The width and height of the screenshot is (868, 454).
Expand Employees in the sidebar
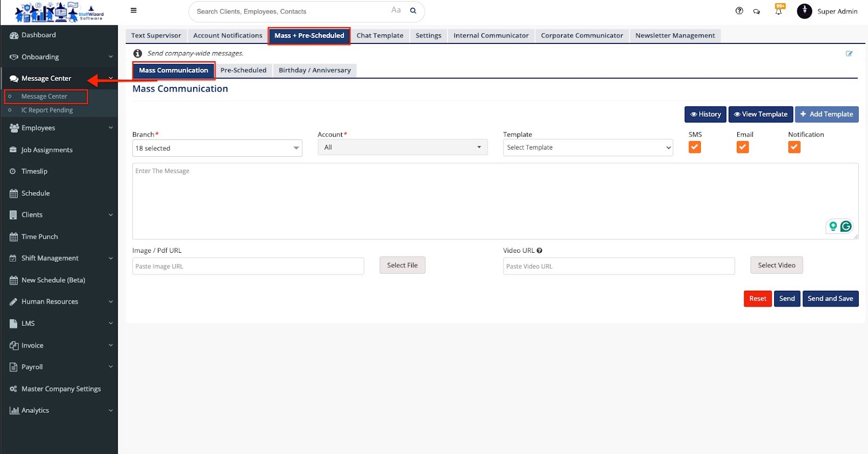pyautogui.click(x=59, y=128)
